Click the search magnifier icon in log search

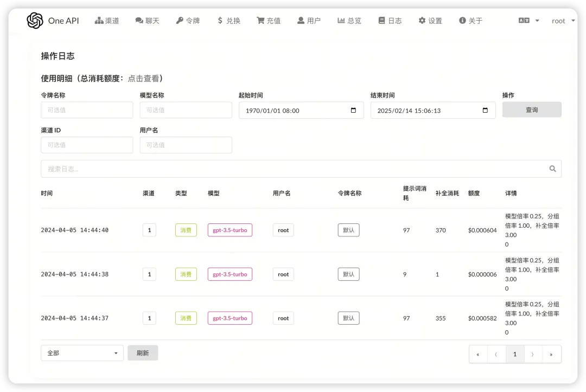pos(552,169)
